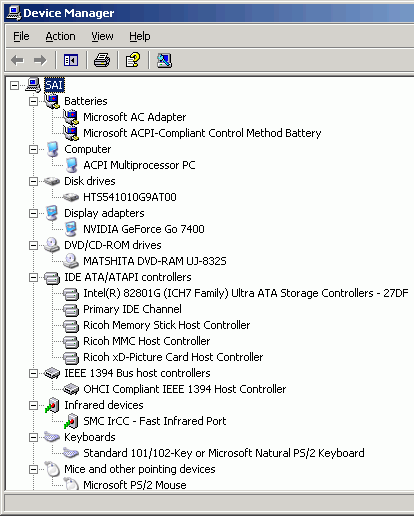The height and width of the screenshot is (516, 414).
Task: Click the Primary IDE Channel icon
Action: [71, 310]
